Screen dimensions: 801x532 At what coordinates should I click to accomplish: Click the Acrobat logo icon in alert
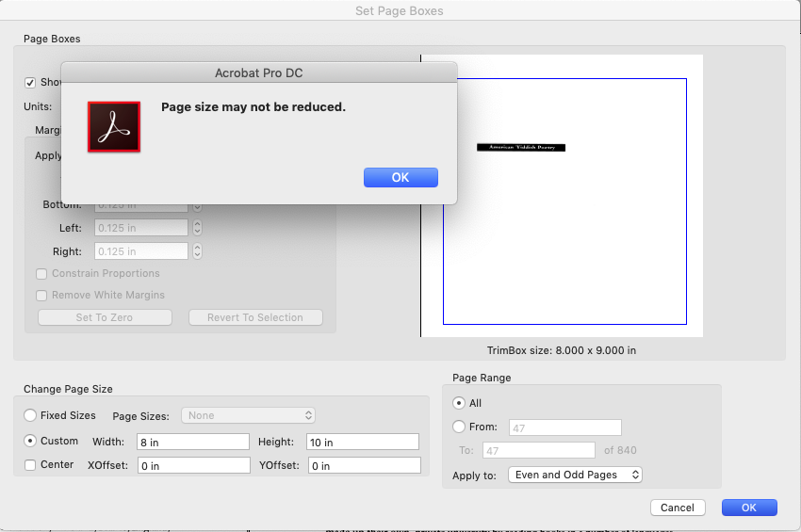(x=114, y=126)
